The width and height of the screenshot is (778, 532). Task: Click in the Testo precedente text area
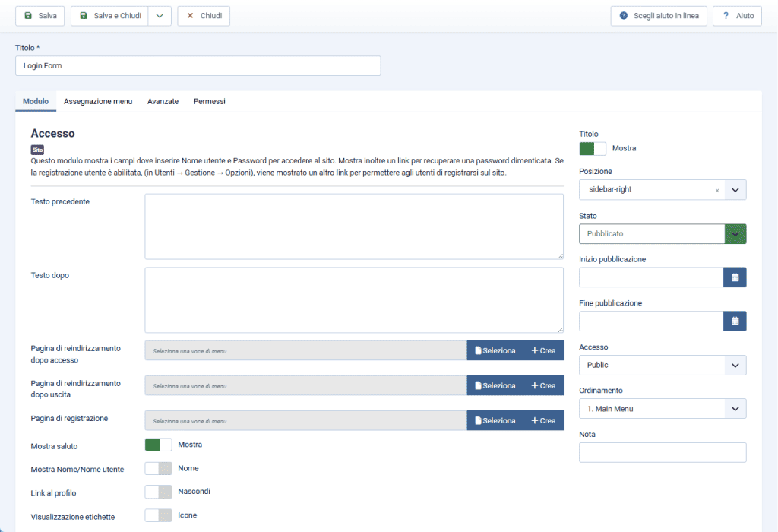(x=354, y=226)
